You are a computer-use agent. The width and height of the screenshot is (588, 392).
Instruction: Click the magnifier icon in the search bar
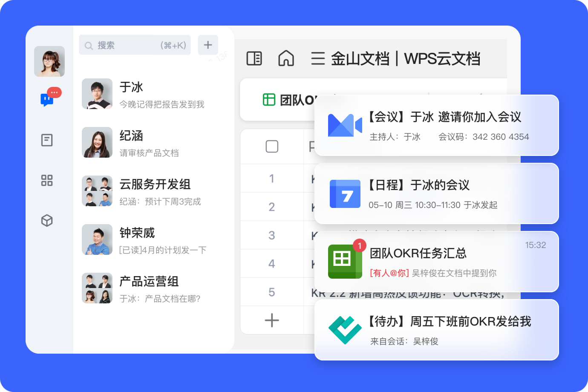point(89,45)
